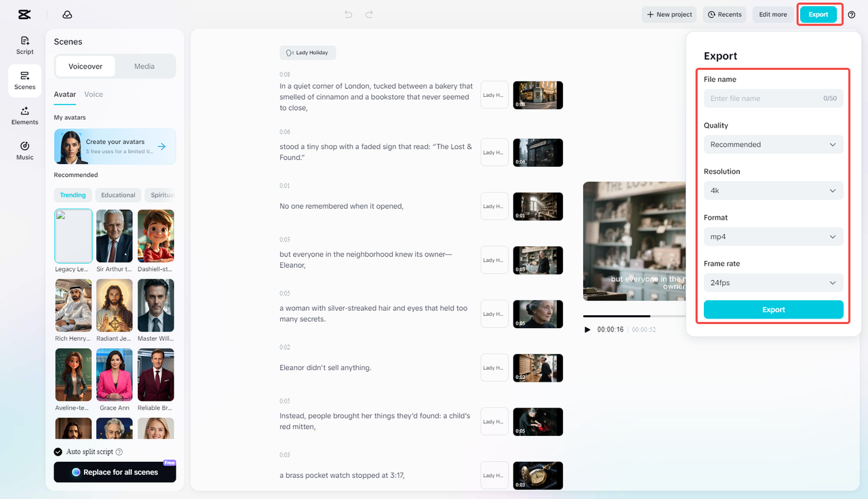Click the Export button in the panel
The height and width of the screenshot is (499, 868).
773,309
